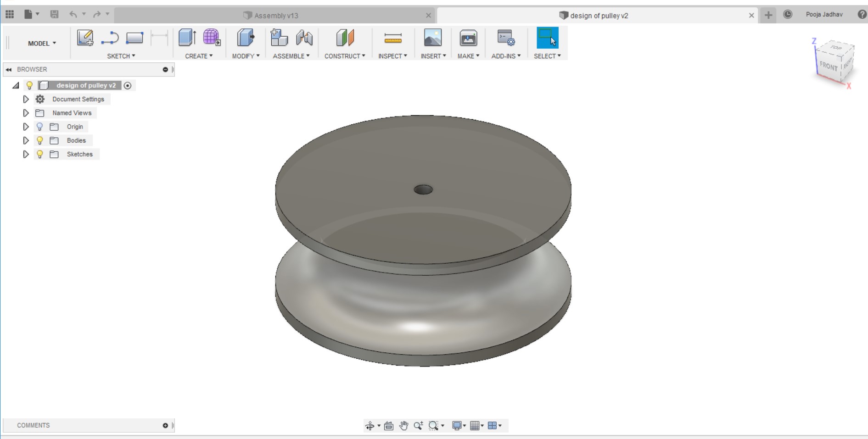Open the INSPECT menu
Screen dimensions: 868x439
pos(392,56)
